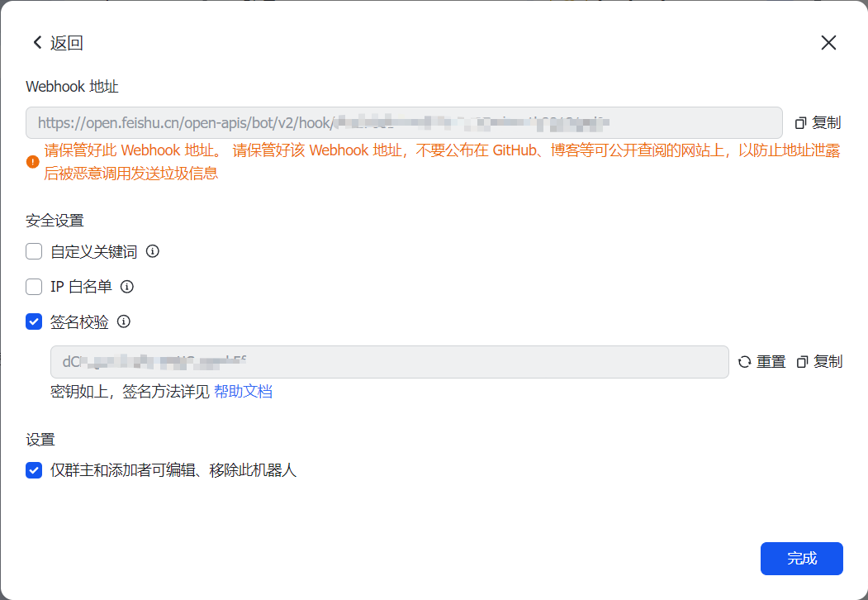Open the 帮助文档 link
The width and height of the screenshot is (868, 600).
243,392
